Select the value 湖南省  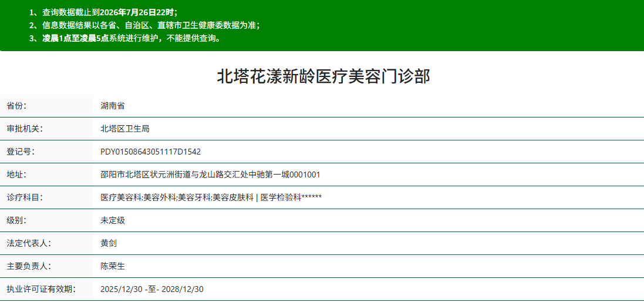tap(113, 106)
